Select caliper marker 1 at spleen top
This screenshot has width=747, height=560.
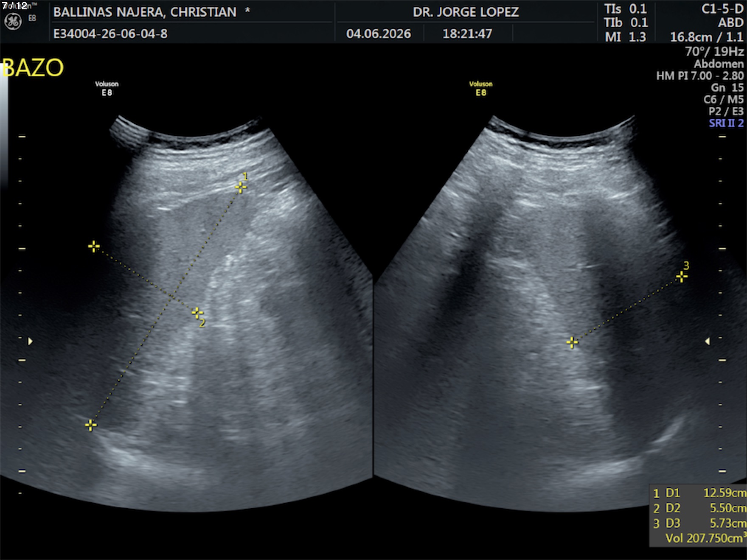241,187
